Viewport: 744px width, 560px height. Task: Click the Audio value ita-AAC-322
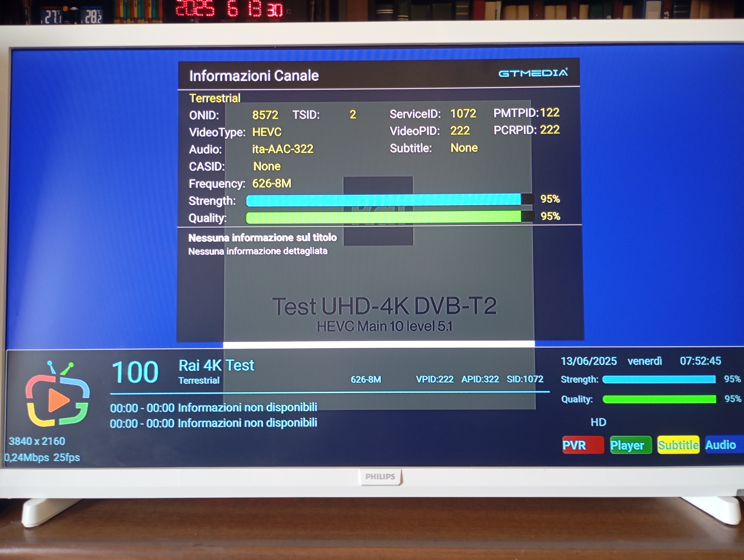pyautogui.click(x=283, y=149)
